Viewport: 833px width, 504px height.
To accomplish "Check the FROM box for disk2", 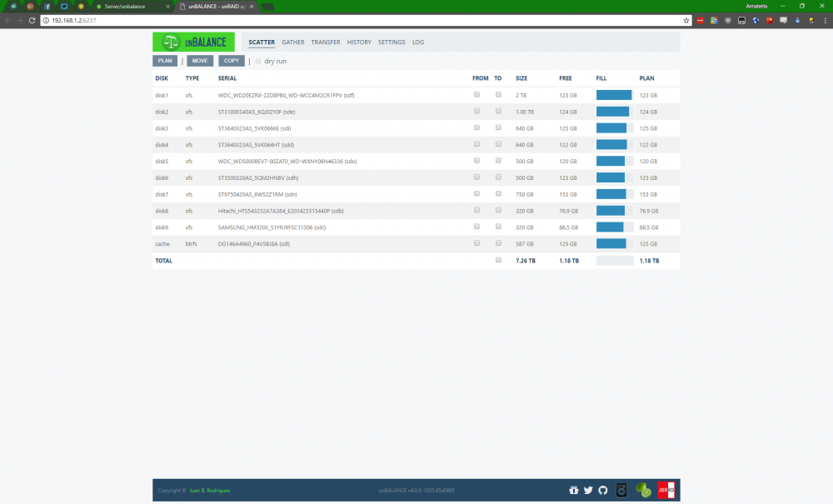I will click(476, 111).
